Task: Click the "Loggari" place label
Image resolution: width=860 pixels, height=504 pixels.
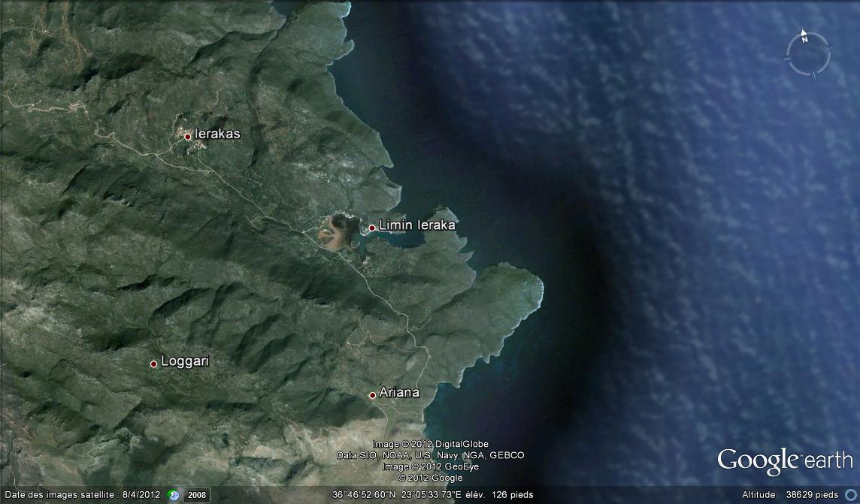Action: click(185, 361)
